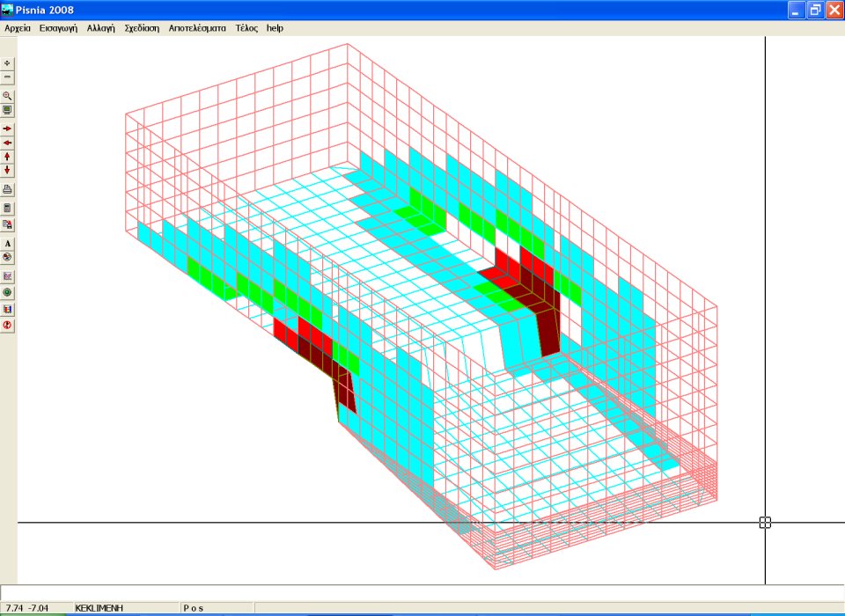Open the Αρχεία menu

[18, 28]
